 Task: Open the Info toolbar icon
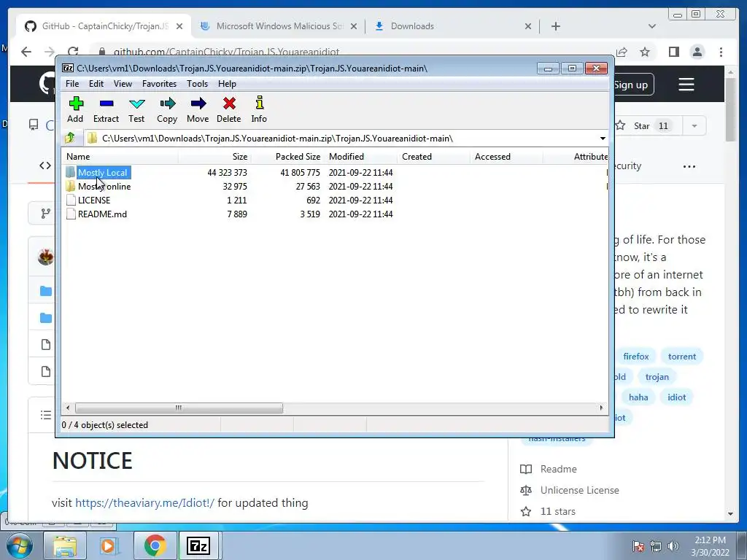tap(259, 109)
